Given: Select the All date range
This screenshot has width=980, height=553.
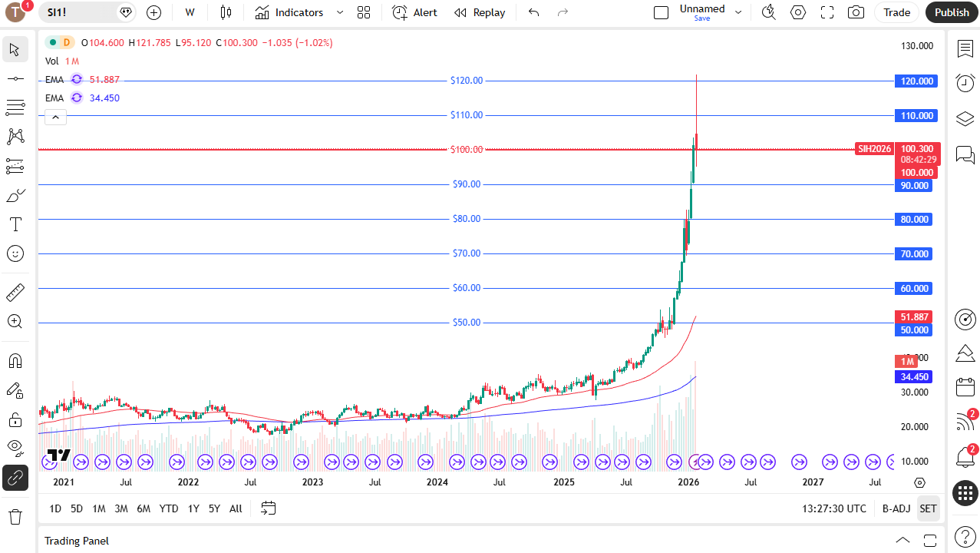Looking at the screenshot, I should coord(236,508).
